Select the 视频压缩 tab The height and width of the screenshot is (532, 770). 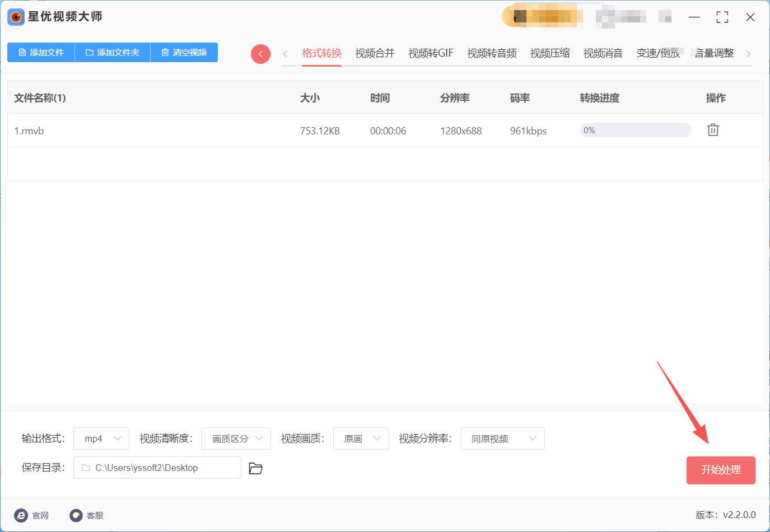[549, 53]
